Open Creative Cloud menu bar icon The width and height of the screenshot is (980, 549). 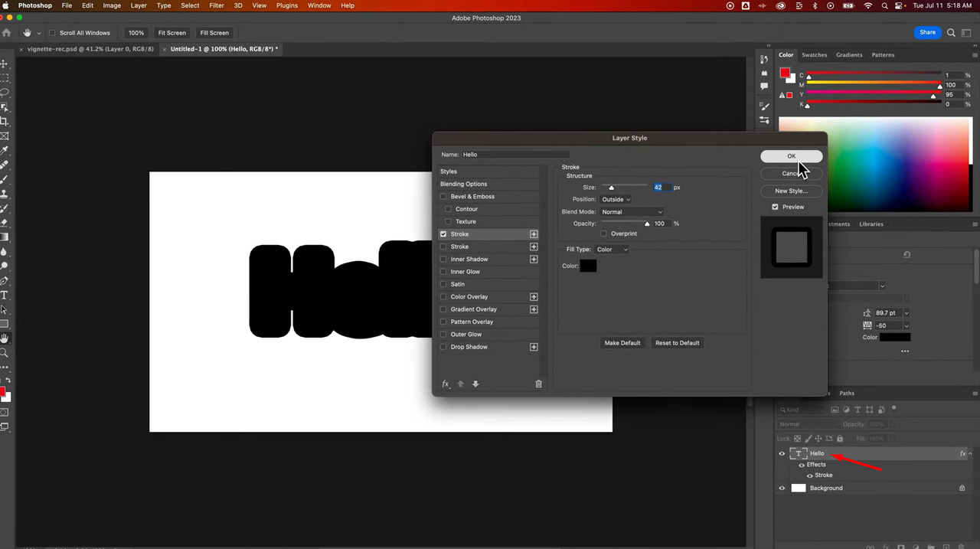tap(780, 5)
